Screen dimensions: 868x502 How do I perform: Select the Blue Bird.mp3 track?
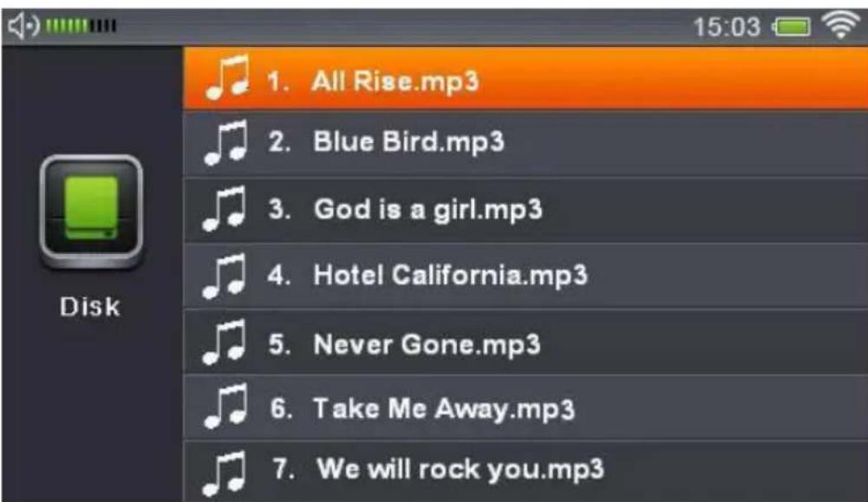click(525, 143)
